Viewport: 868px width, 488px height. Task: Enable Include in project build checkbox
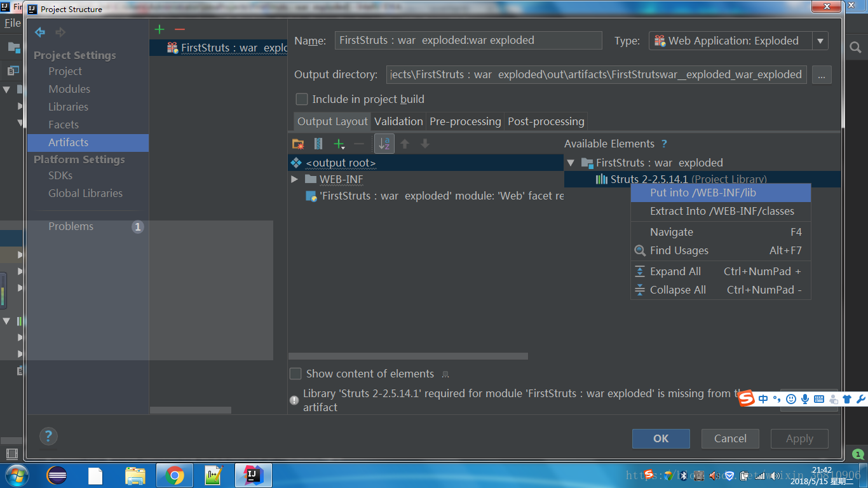(x=302, y=100)
